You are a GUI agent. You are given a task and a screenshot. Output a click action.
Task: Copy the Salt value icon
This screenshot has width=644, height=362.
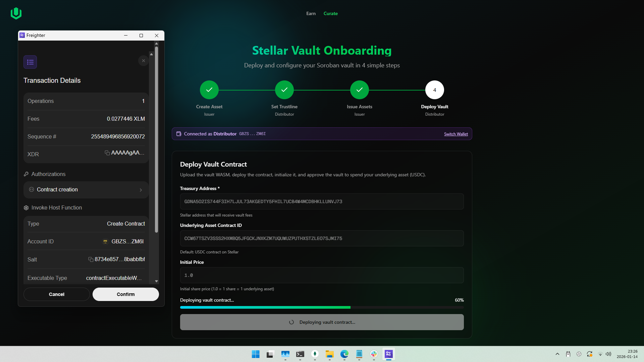tap(91, 259)
